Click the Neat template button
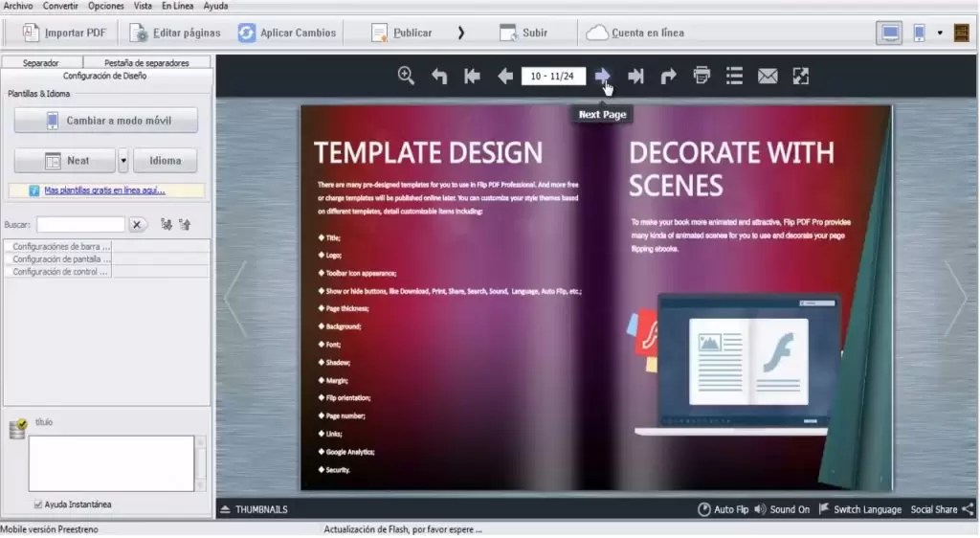 click(x=65, y=161)
